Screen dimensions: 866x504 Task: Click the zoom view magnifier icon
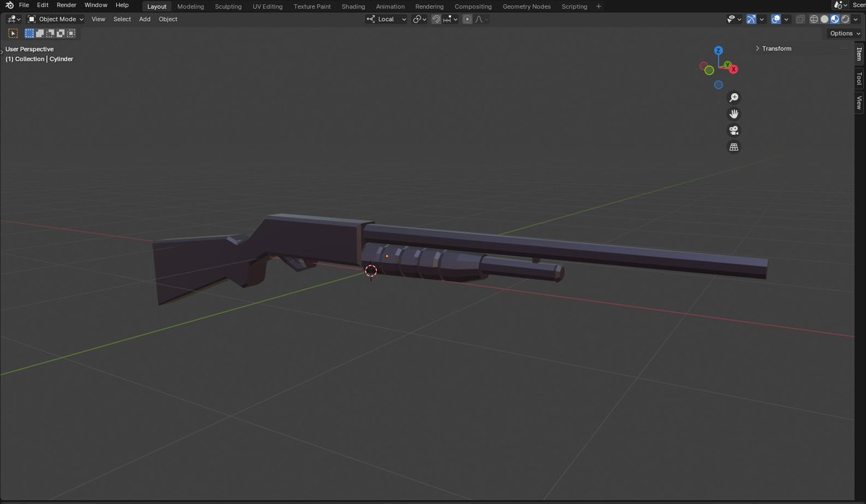coord(734,97)
